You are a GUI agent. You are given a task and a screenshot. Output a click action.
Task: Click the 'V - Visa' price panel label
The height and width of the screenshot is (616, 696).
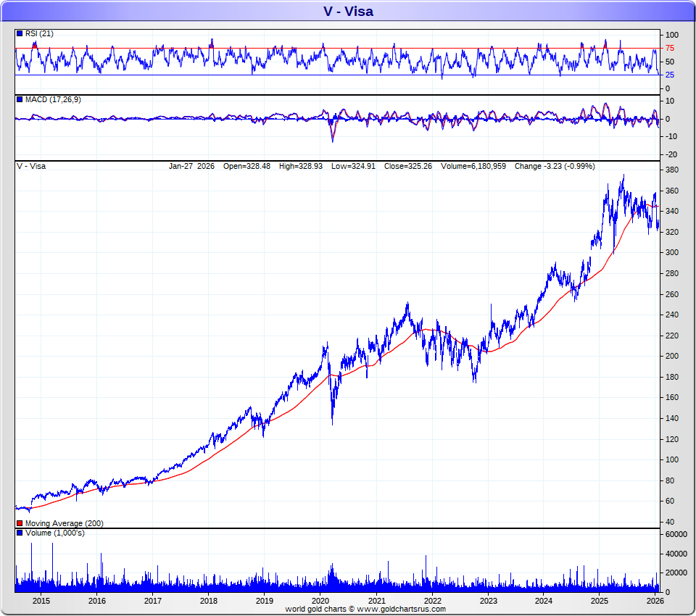pyautogui.click(x=31, y=166)
